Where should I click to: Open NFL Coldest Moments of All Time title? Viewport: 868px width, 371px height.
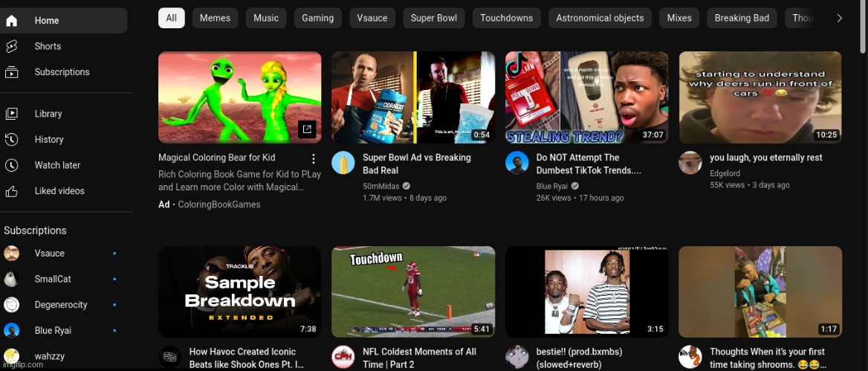point(420,358)
